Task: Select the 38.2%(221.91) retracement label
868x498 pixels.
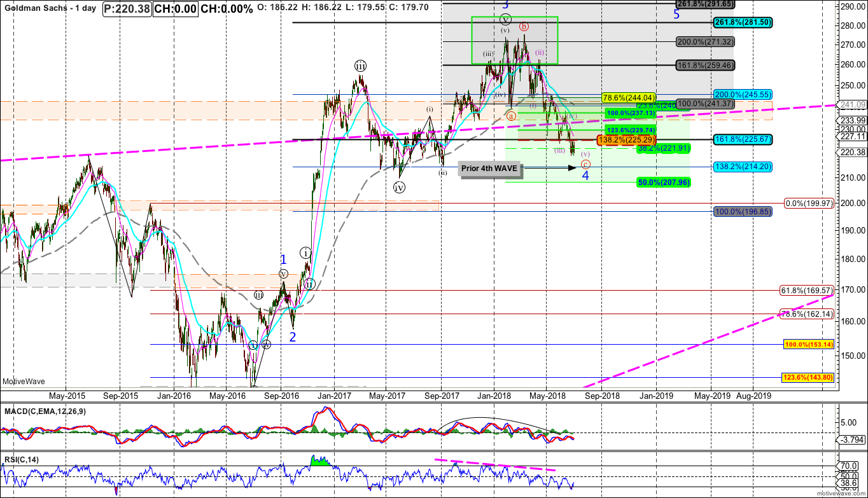Action: click(x=664, y=148)
